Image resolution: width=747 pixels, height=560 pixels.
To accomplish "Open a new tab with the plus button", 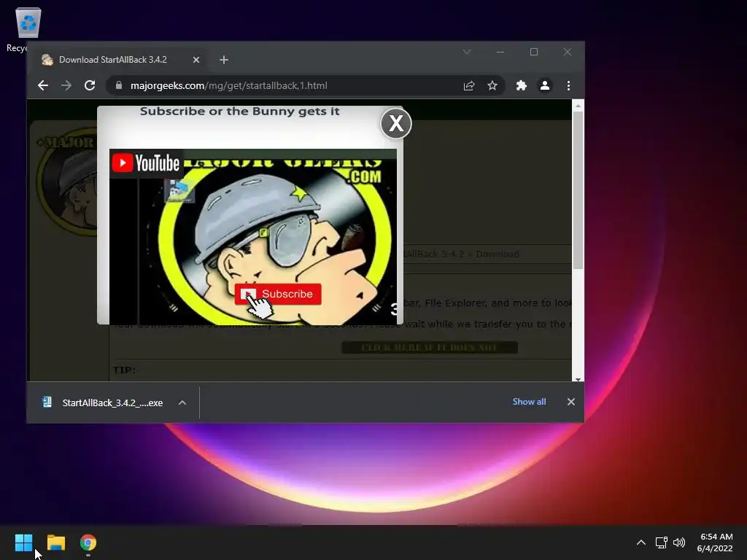I will click(x=224, y=60).
